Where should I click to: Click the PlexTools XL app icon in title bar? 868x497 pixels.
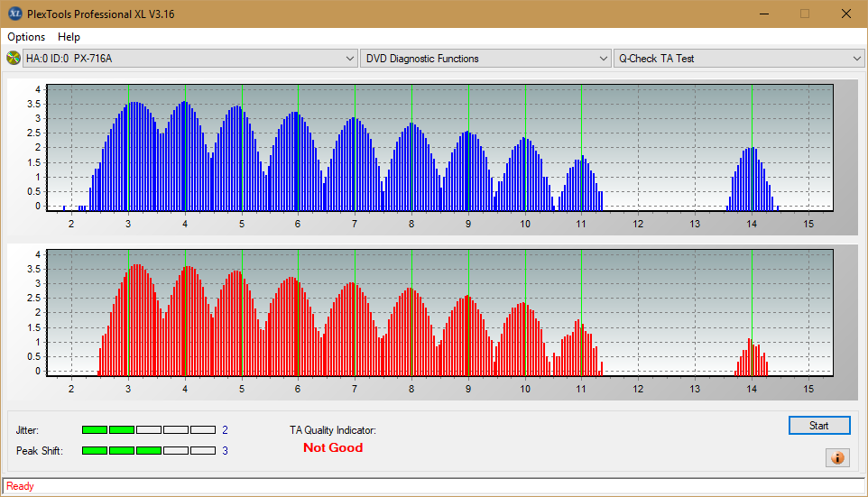(x=15, y=14)
